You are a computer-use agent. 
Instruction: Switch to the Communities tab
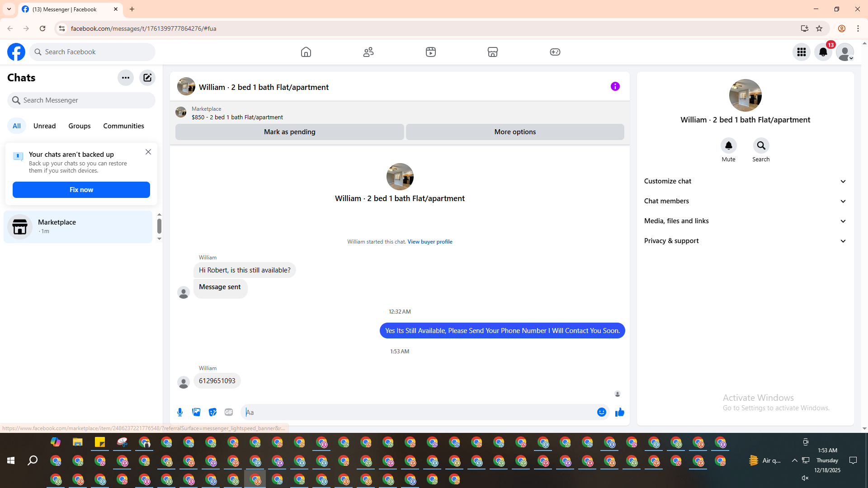coord(123,126)
